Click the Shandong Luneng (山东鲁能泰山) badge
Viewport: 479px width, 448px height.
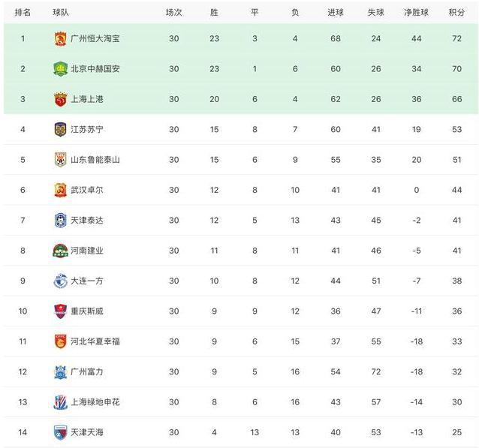pos(60,160)
